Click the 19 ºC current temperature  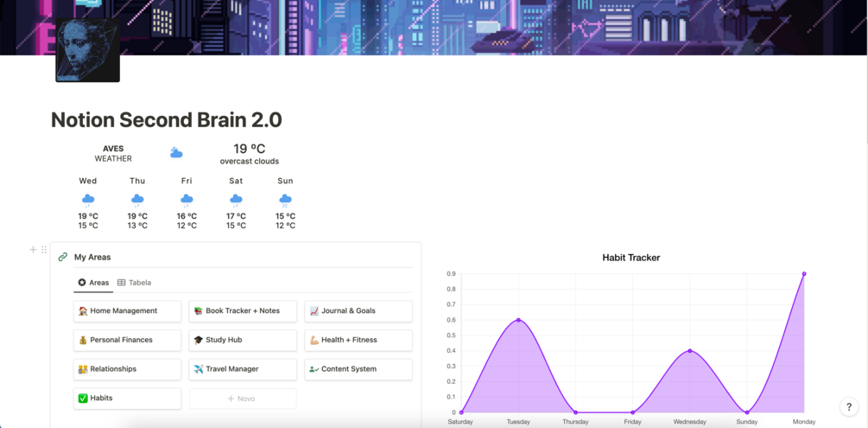tap(249, 149)
